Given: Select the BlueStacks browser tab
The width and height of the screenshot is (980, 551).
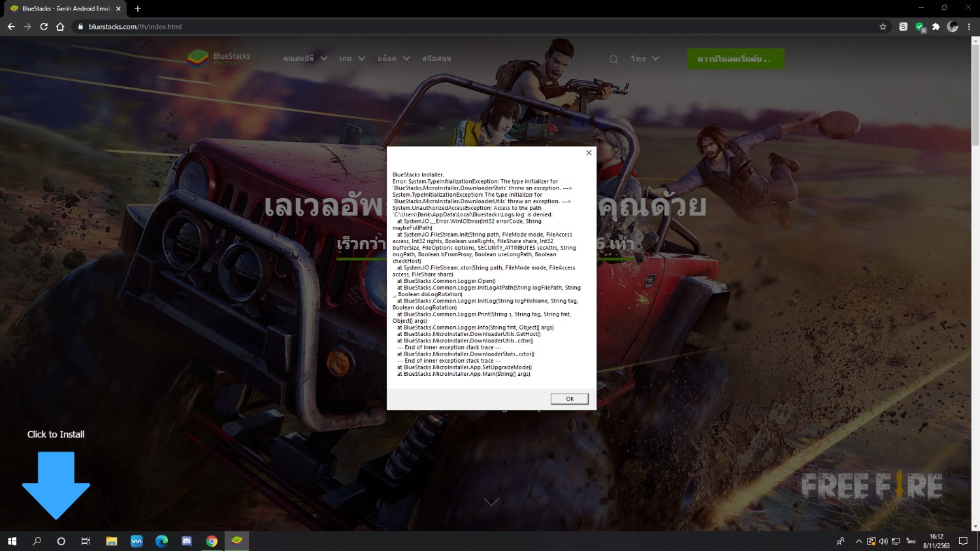Looking at the screenshot, I should coord(65,8).
